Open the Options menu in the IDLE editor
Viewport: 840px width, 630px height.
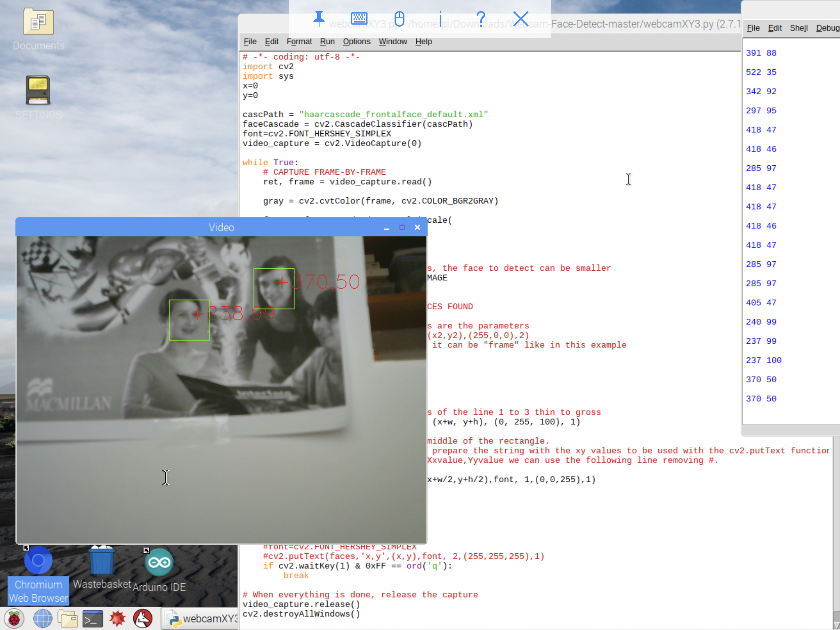pyautogui.click(x=356, y=41)
